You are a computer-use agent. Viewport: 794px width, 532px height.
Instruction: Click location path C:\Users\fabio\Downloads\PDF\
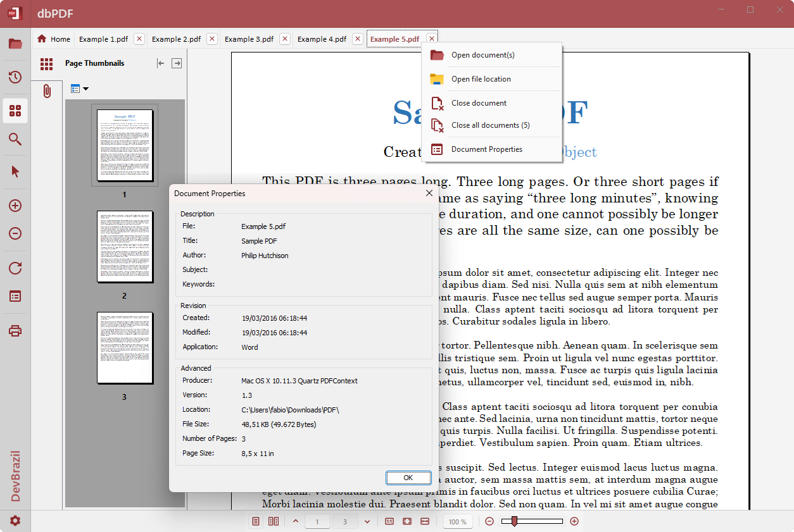pos(290,410)
